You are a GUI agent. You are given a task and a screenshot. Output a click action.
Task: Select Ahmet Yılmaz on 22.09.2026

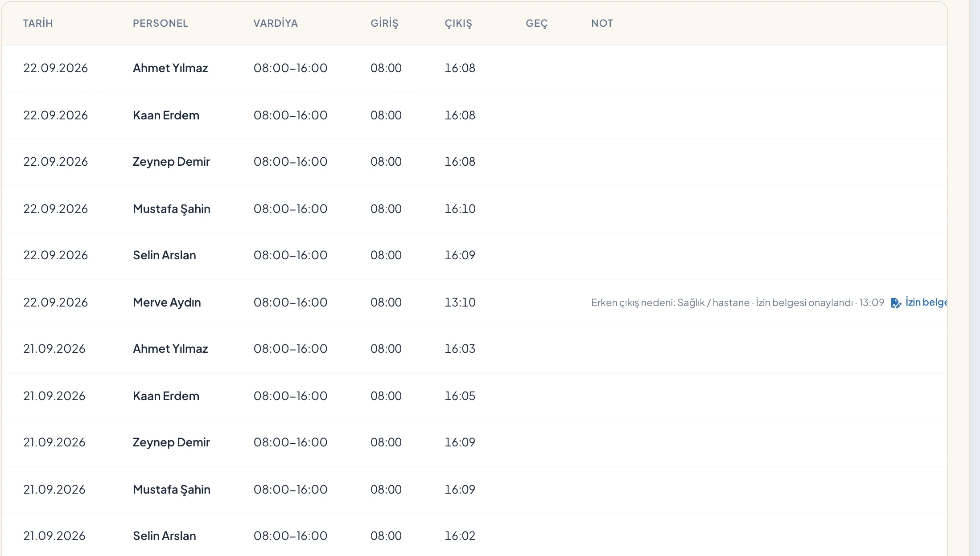click(x=170, y=68)
